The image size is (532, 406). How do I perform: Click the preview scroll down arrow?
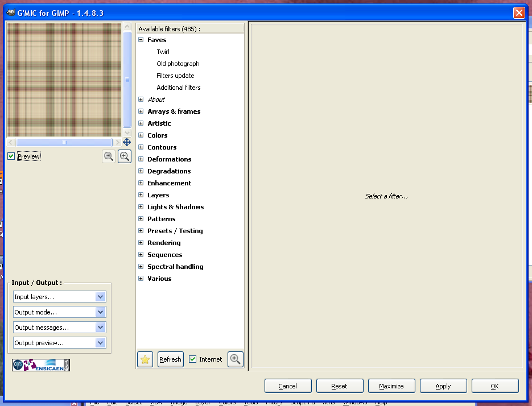click(127, 132)
